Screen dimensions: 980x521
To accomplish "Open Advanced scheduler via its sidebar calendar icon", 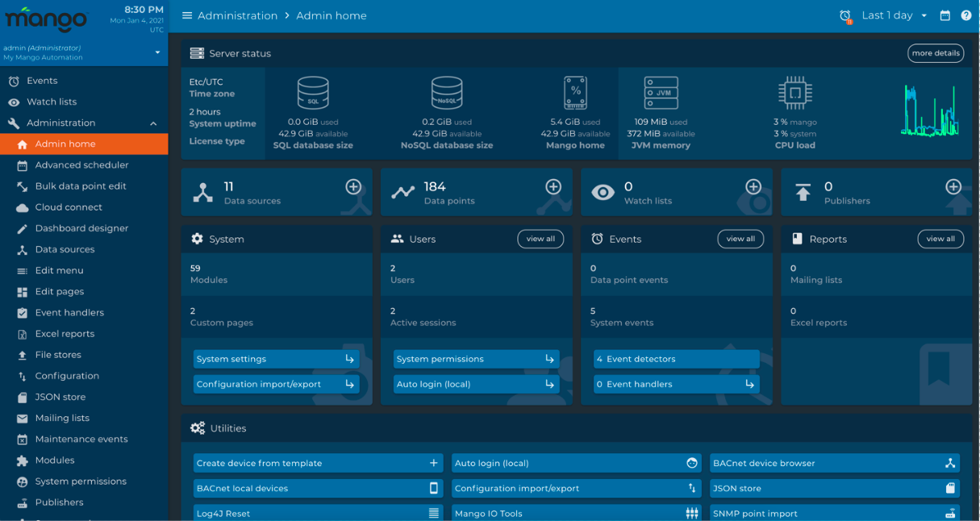I will [23, 165].
